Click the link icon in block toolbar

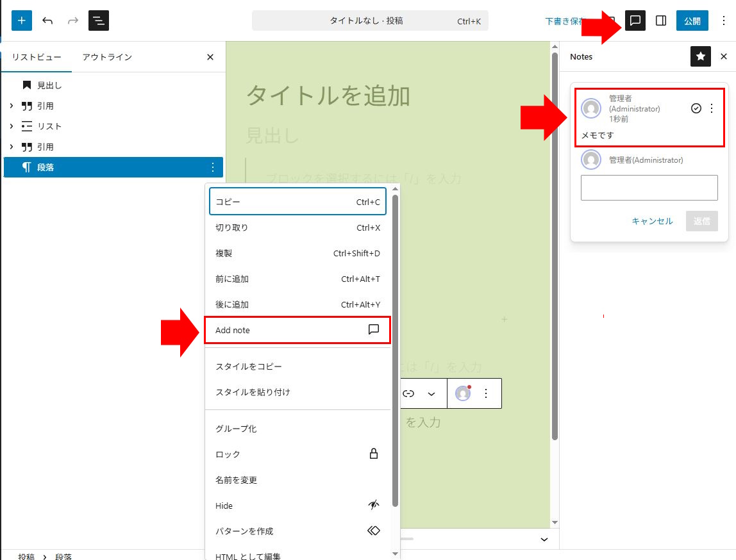pyautogui.click(x=408, y=393)
